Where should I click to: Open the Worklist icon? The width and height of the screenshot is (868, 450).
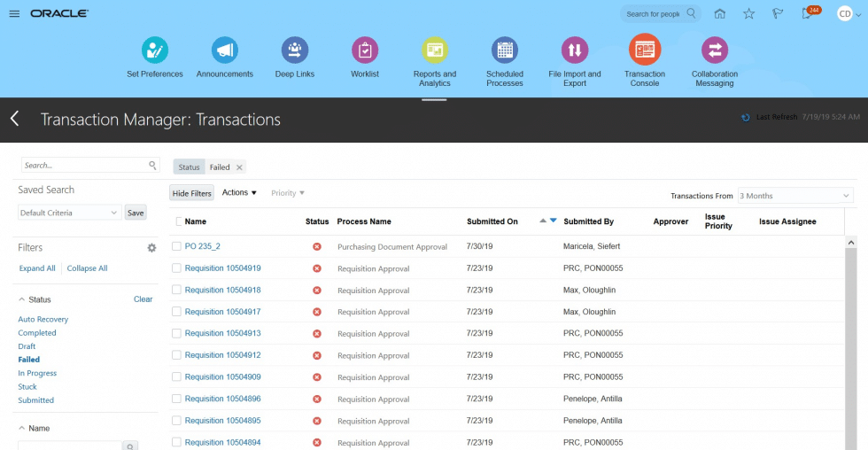(x=365, y=50)
